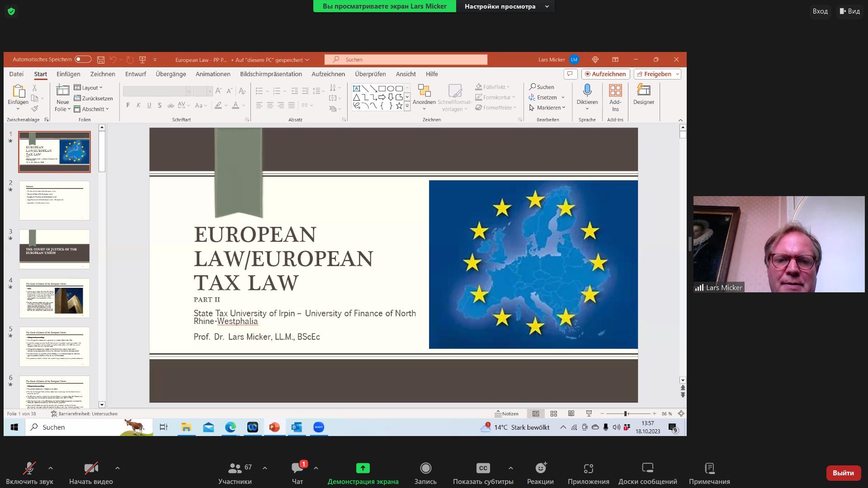The height and width of the screenshot is (488, 868).
Task: Click the Undo arrow icon
Action: pos(113,60)
